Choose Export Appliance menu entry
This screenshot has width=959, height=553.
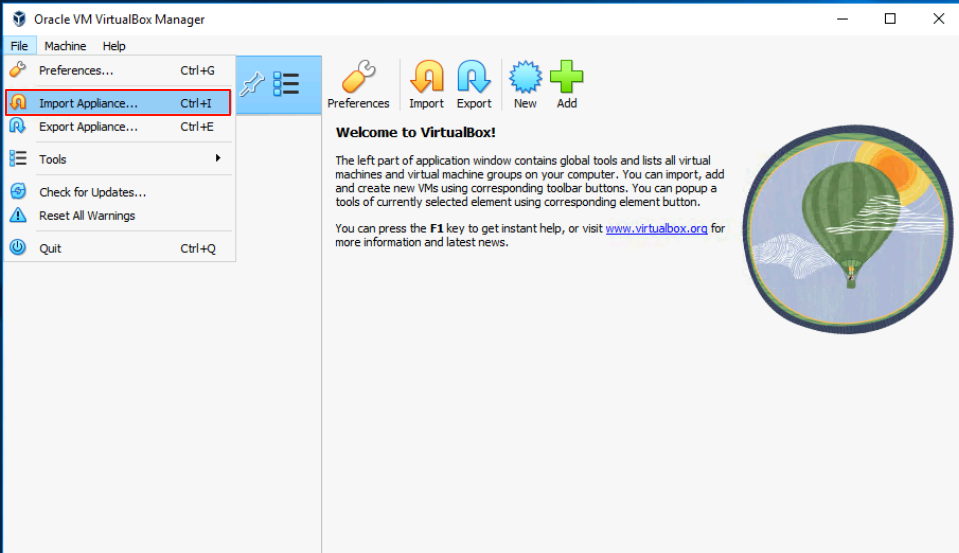88,127
